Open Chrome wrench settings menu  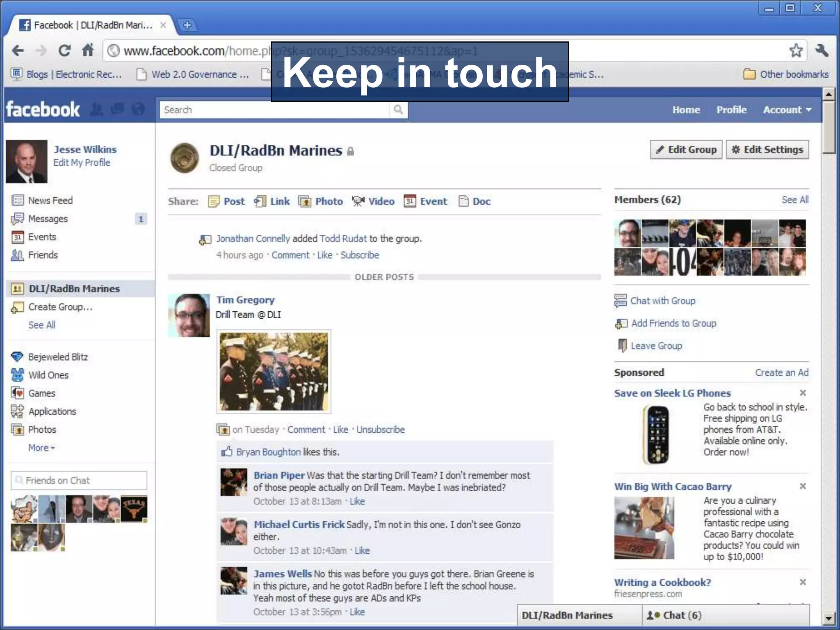click(822, 50)
